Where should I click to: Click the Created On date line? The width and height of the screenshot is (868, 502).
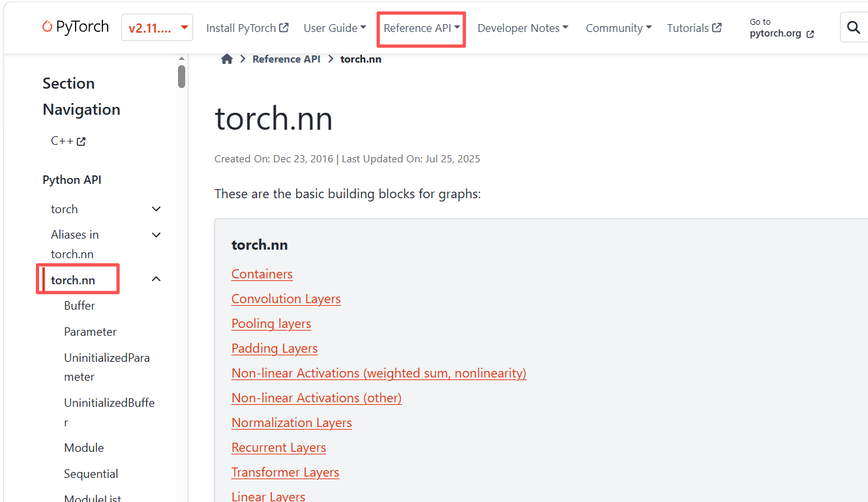click(x=347, y=159)
